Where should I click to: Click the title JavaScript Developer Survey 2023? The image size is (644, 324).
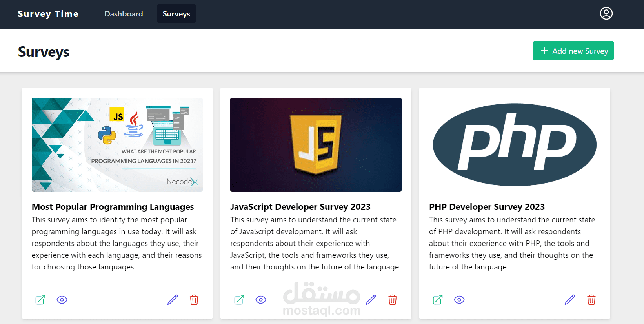click(x=300, y=207)
